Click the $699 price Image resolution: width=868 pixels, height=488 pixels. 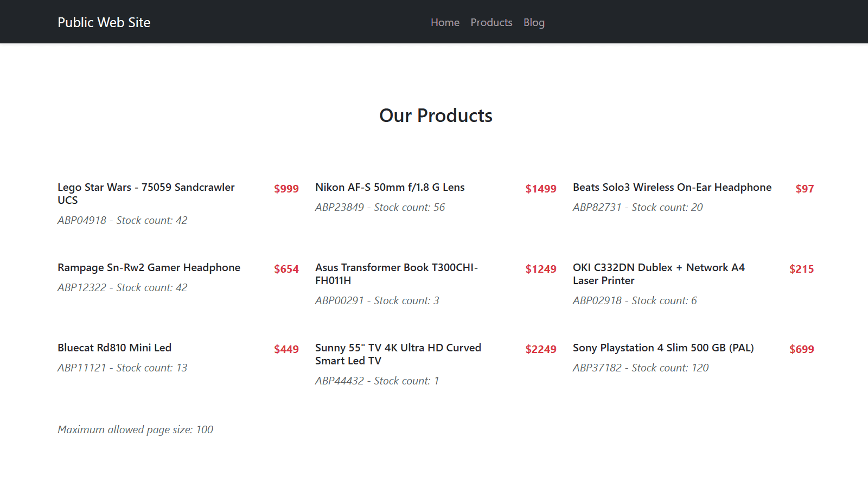click(x=801, y=349)
